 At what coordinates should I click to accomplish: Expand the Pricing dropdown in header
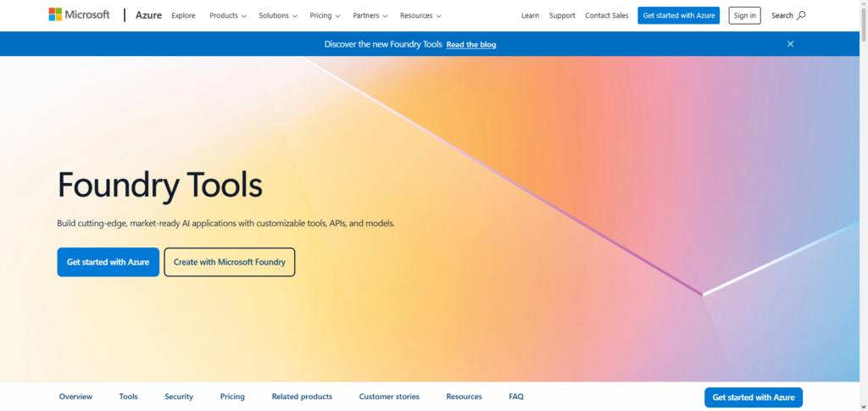click(325, 15)
